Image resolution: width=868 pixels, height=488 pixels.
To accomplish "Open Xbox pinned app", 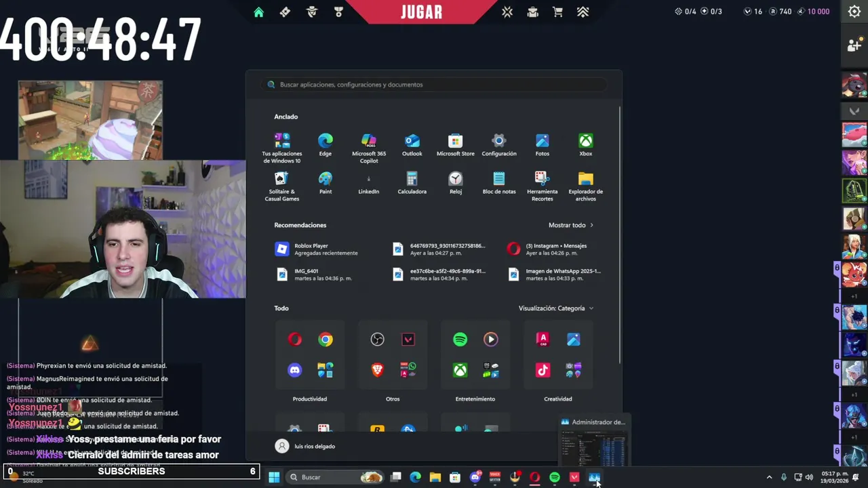I will tap(586, 144).
